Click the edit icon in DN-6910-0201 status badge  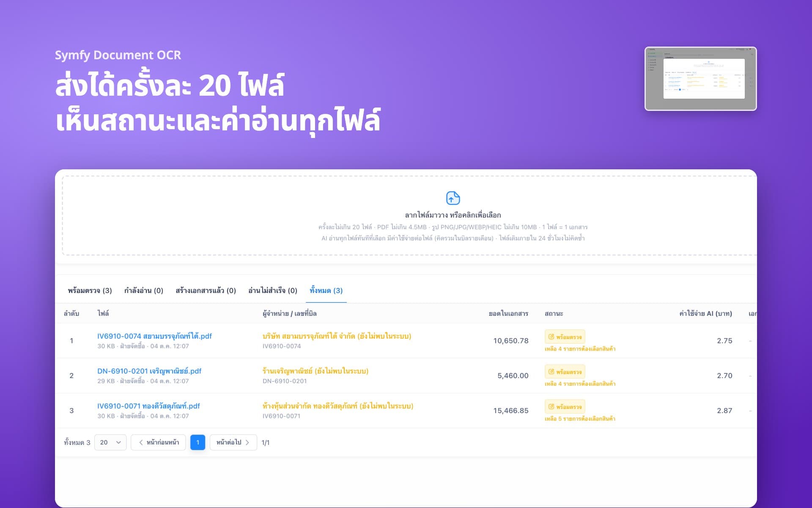(x=551, y=372)
